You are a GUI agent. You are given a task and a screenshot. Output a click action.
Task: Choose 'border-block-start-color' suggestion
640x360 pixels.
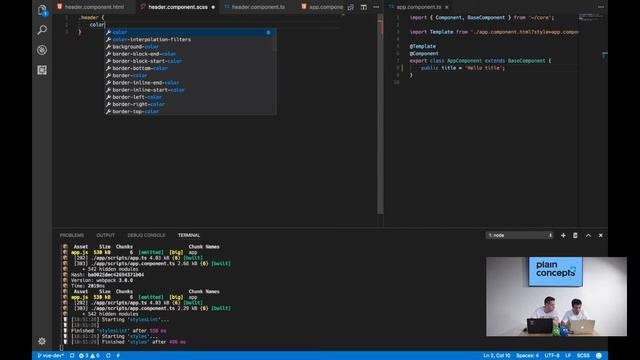click(190, 61)
